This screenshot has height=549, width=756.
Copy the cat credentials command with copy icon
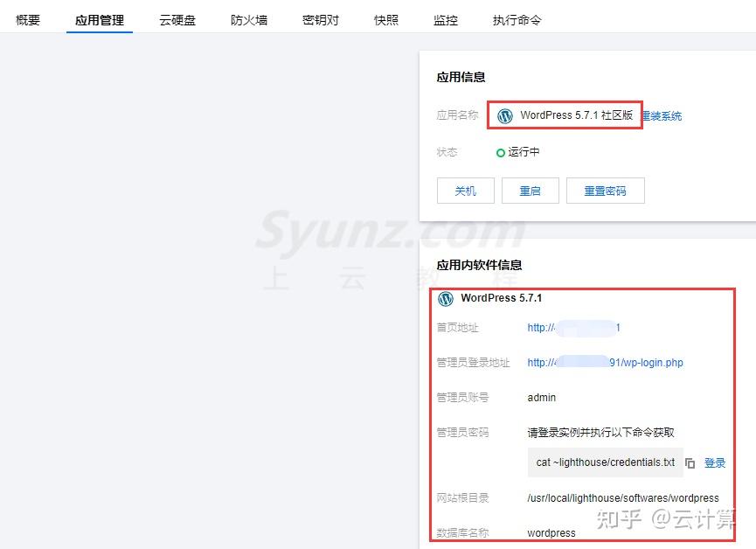point(690,463)
